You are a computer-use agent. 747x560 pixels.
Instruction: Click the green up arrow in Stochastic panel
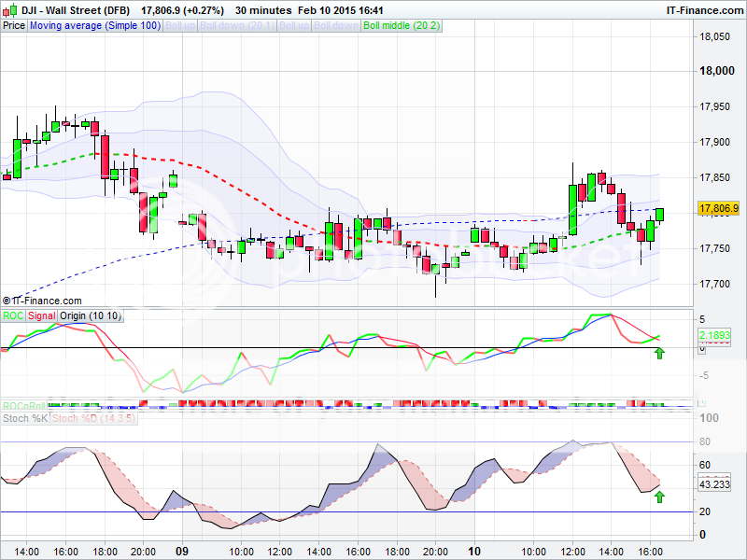pos(660,497)
